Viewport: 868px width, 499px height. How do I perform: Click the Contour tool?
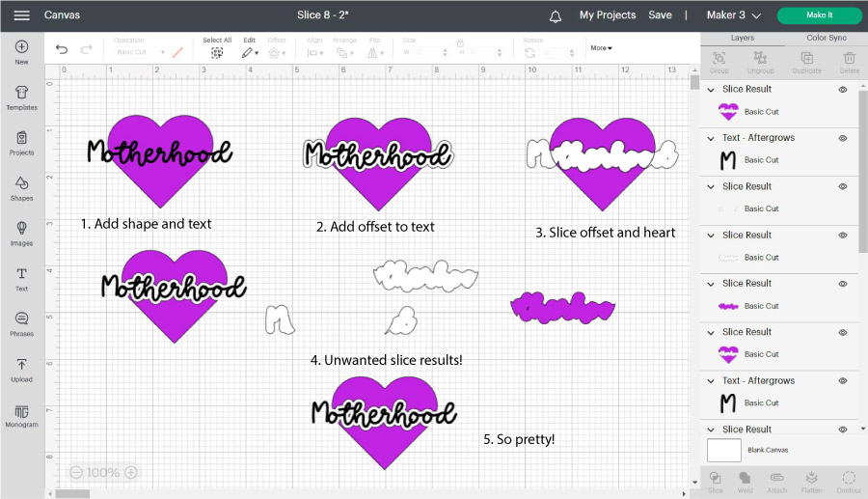(x=849, y=482)
